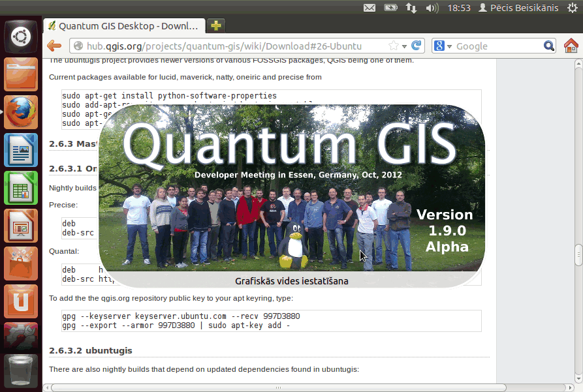
Task: Open LibreOffice Impress from launcher
Action: (21, 226)
